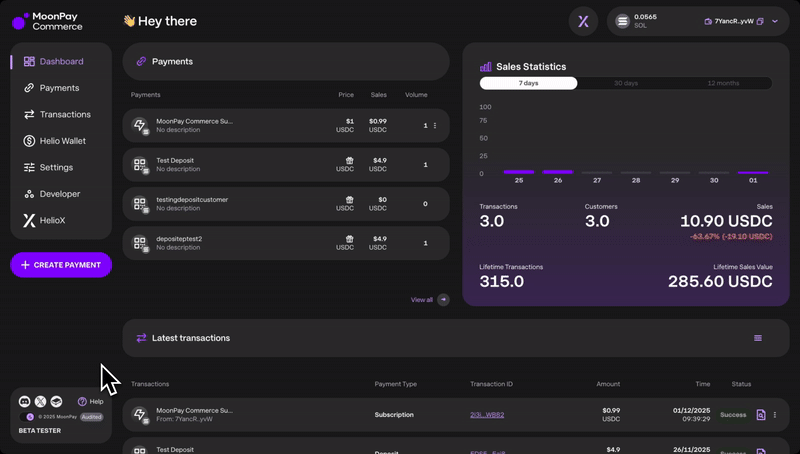Click the arrow button next to View all
Screen dimensions: 800x454
pyautogui.click(x=443, y=300)
